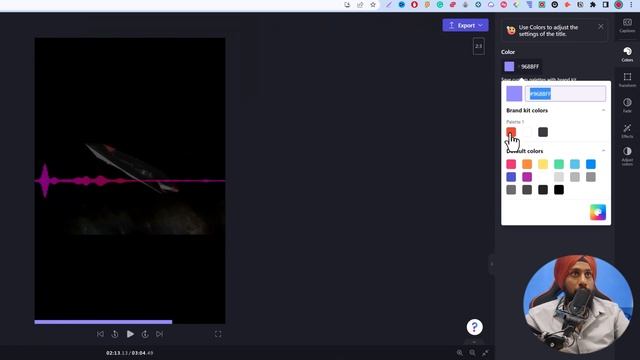
Task: Dismiss the Use Colors tip
Action: point(600,27)
